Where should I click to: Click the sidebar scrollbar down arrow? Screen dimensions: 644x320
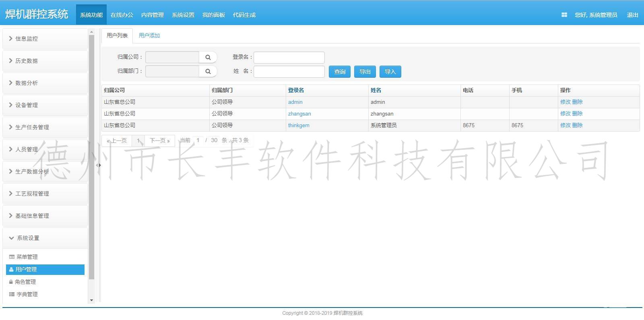[x=91, y=300]
